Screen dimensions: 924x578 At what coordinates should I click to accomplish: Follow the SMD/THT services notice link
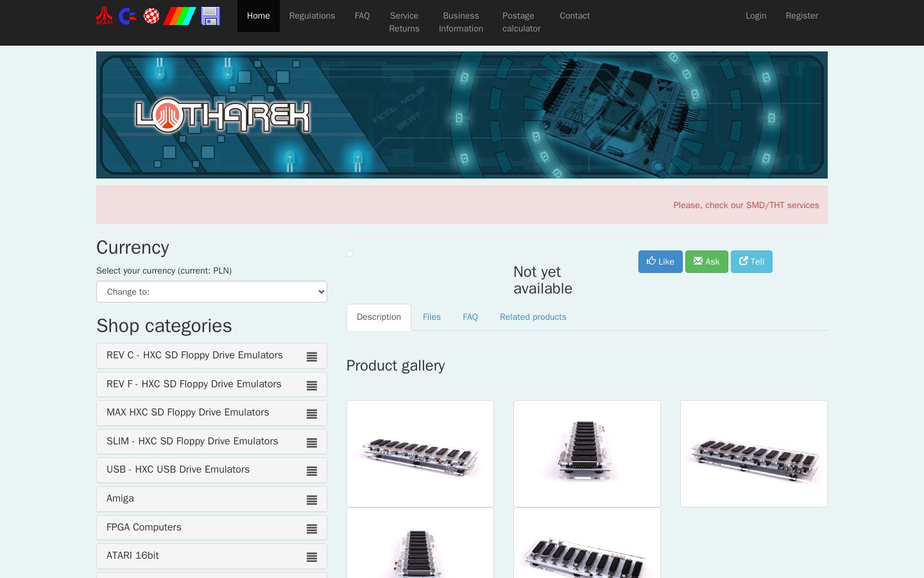746,206
